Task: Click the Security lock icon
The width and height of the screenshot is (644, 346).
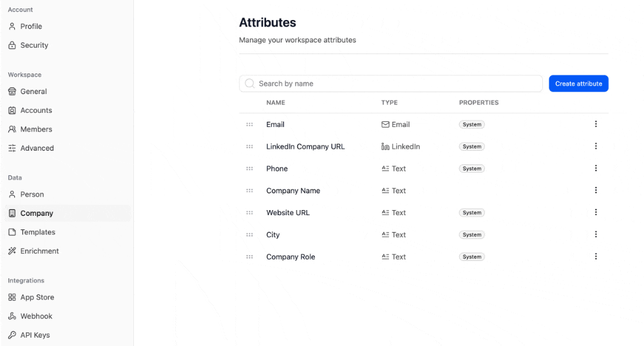Action: click(x=12, y=45)
